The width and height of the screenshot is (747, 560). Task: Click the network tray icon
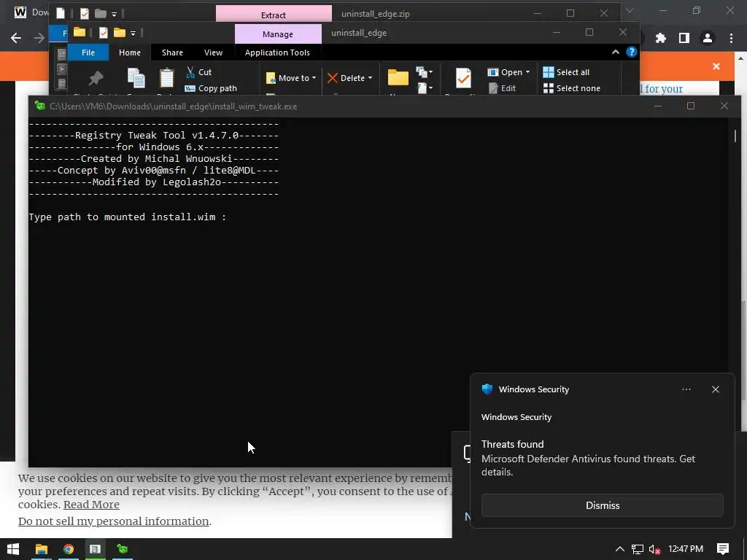point(638,549)
